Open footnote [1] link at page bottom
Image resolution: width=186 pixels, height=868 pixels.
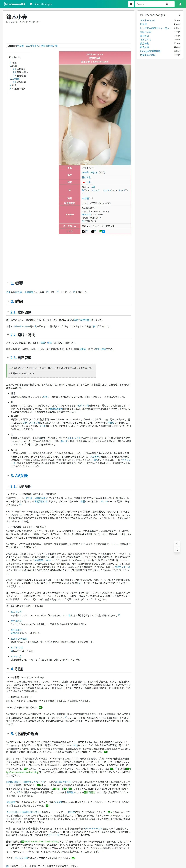click(7, 866)
